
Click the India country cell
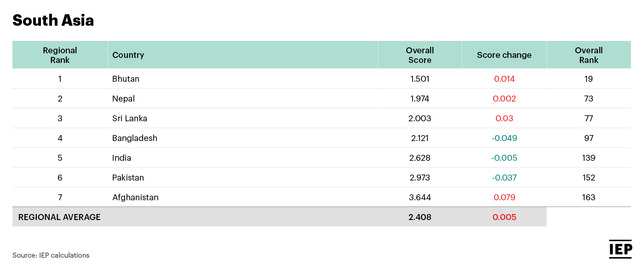tap(121, 158)
